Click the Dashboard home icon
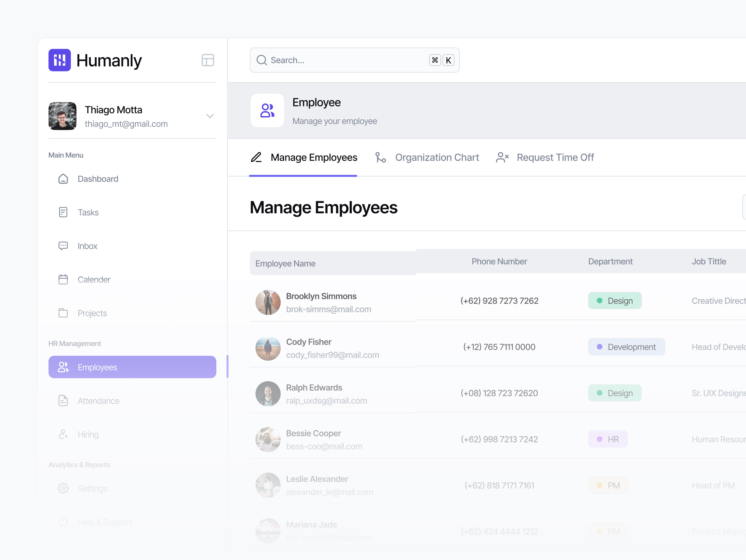The width and height of the screenshot is (746, 560). pyautogui.click(x=63, y=179)
